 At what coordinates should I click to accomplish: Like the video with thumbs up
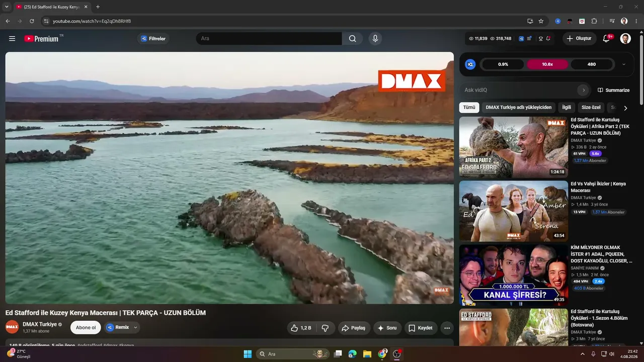point(301,328)
